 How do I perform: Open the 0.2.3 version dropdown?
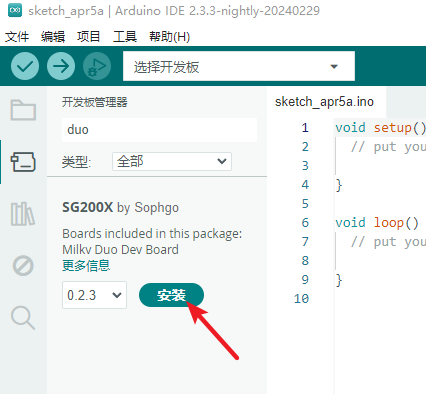(x=94, y=295)
